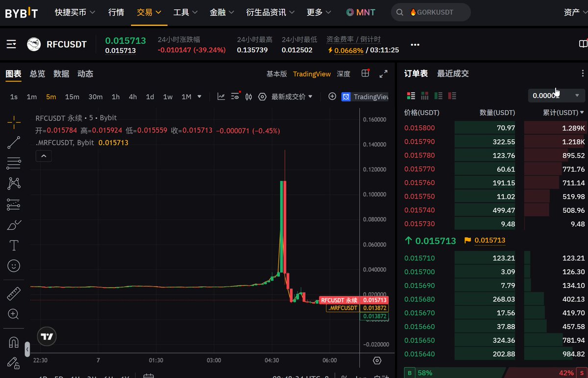Switch to the 图表 tab
The width and height of the screenshot is (588, 378).
pyautogui.click(x=13, y=74)
